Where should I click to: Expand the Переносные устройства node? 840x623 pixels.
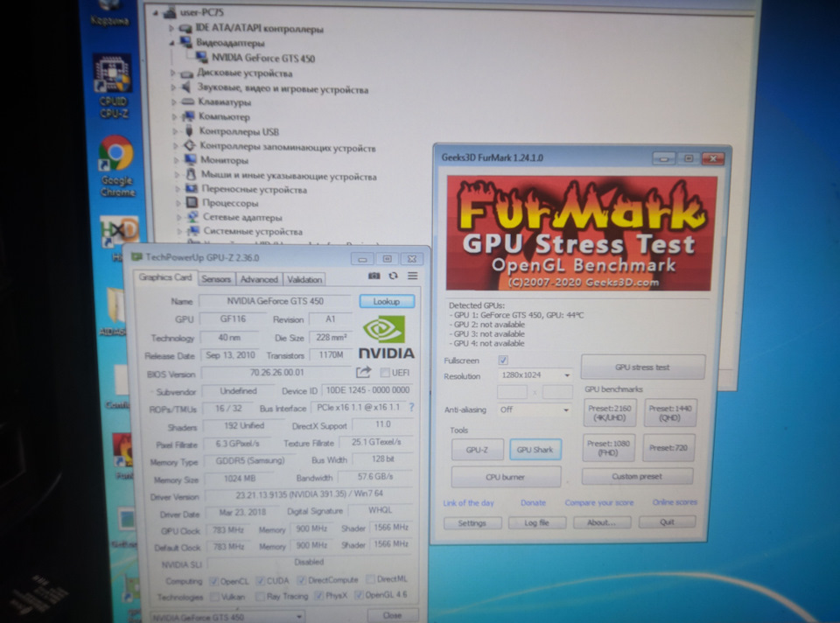[178, 189]
